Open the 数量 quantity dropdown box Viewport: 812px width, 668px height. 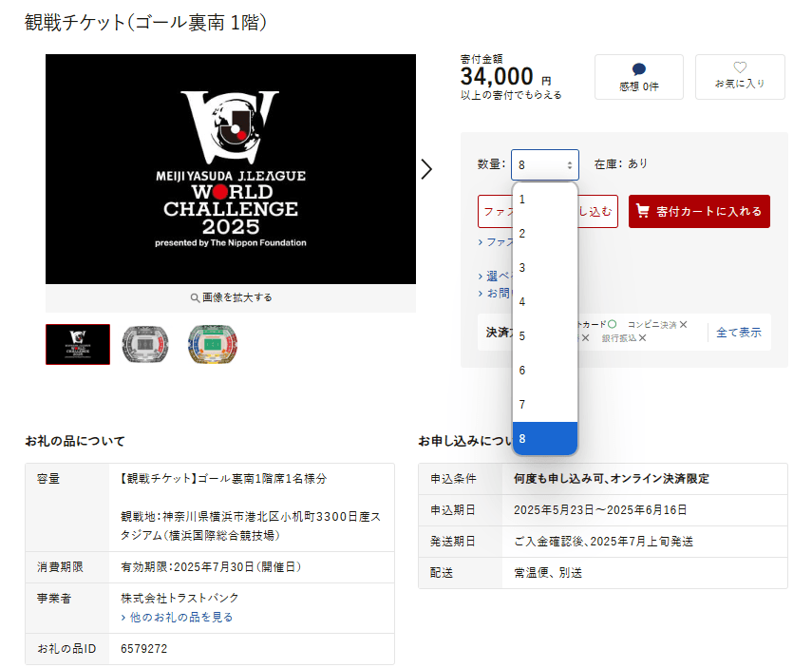pos(544,164)
